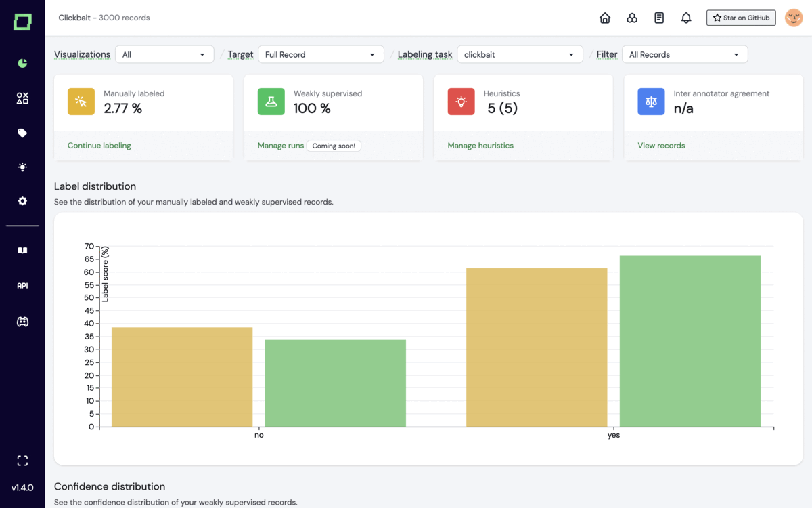The height and width of the screenshot is (508, 812).
Task: Open the Discord community sidebar icon
Action: coord(22,322)
